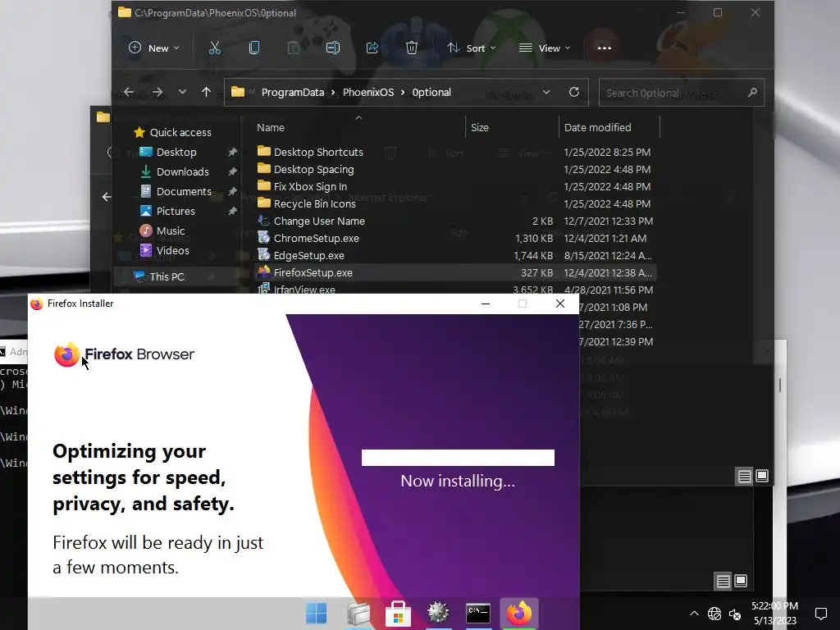Viewport: 840px width, 630px height.
Task: Go back with Explorer back arrow
Action: point(129,92)
